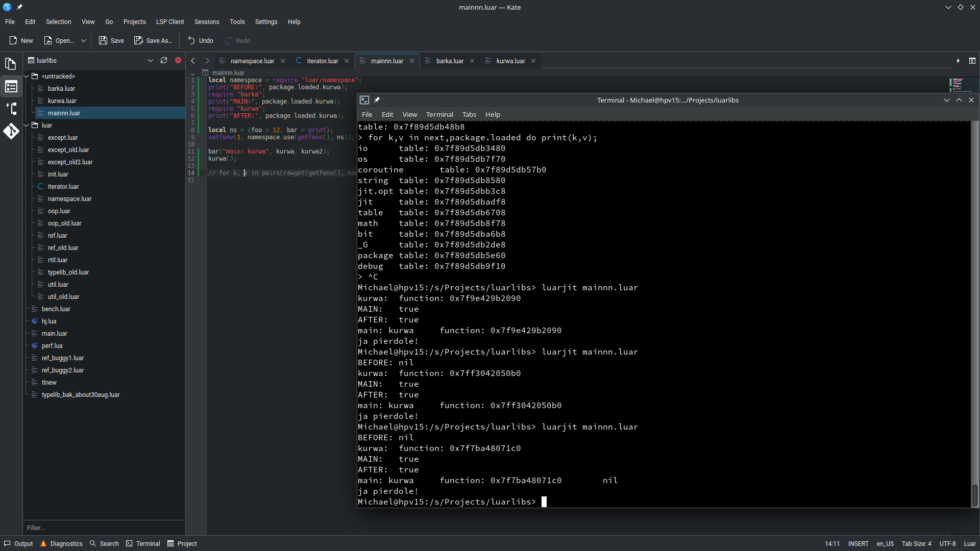Click the Tab Size: 4 setting
The image size is (980, 551).
(916, 543)
